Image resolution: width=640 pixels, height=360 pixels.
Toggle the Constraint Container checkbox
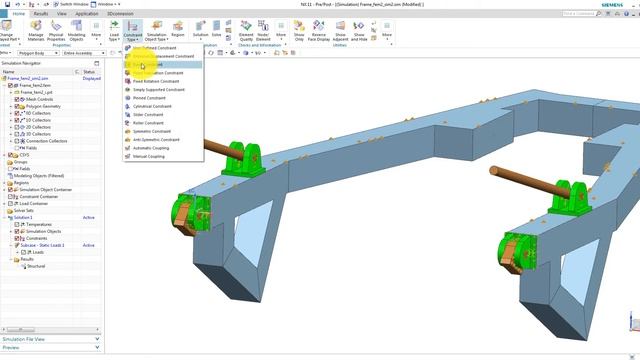[11, 196]
